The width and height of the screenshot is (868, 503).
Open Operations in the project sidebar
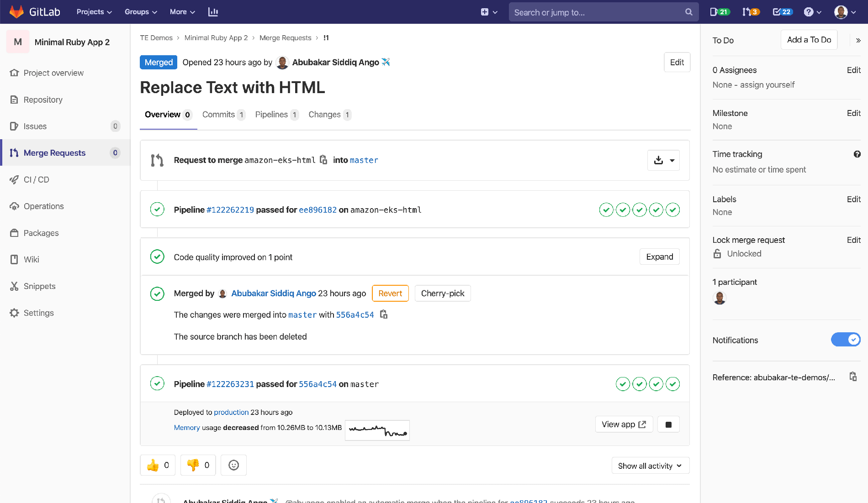pos(43,206)
